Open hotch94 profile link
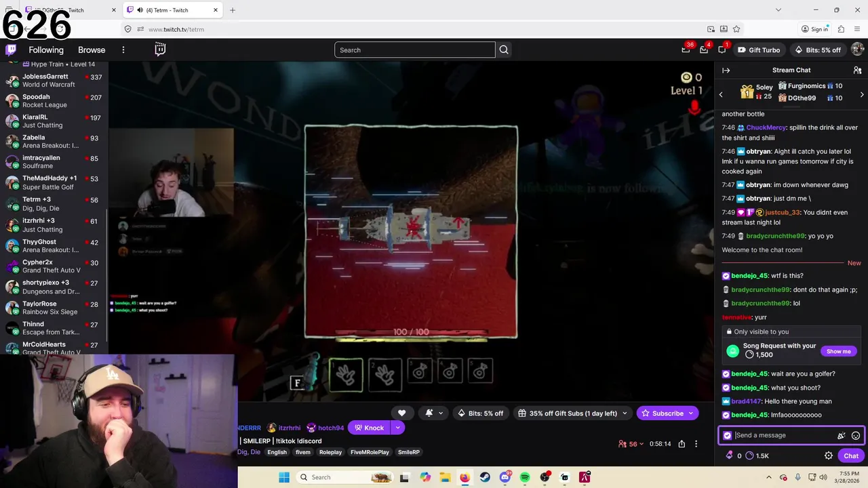Screen dimensions: 868x488 coord(331,428)
